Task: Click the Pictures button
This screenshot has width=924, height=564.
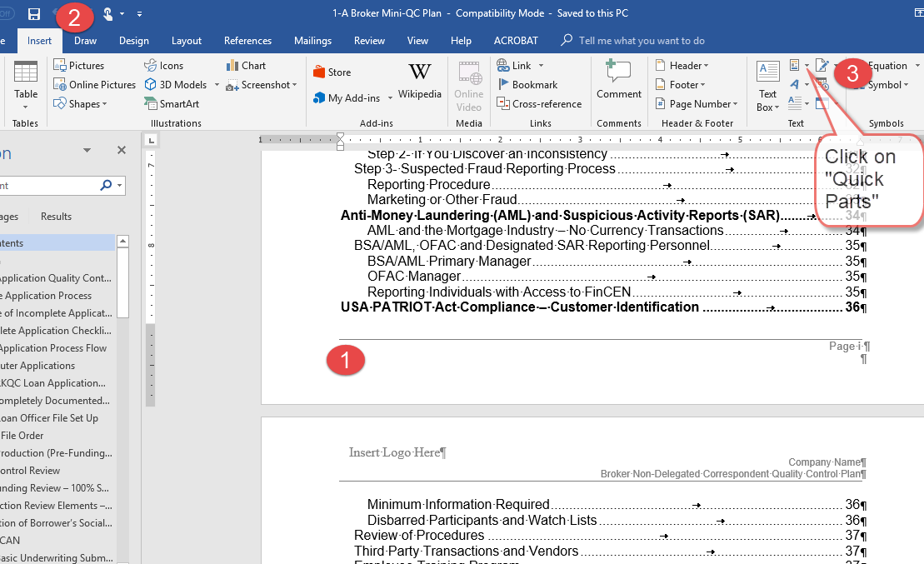Action: click(x=79, y=65)
